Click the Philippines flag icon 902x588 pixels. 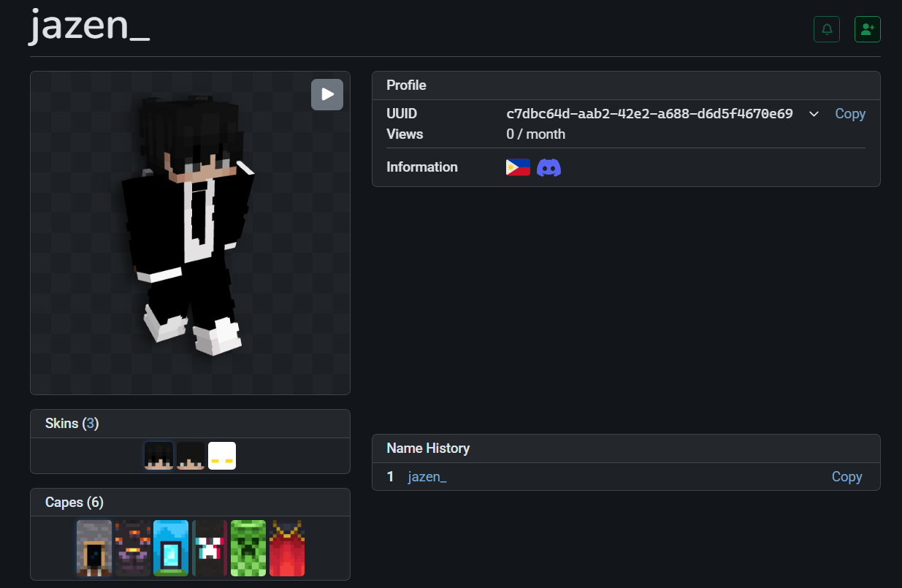coord(518,167)
